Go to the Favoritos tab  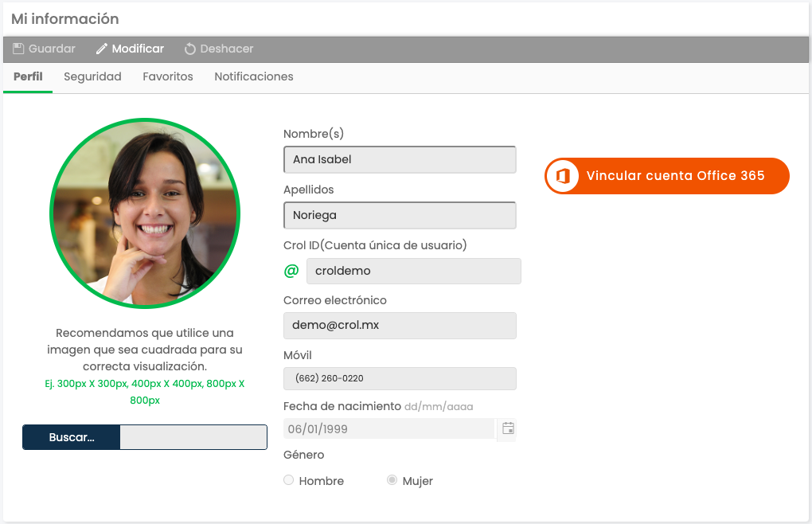(x=168, y=76)
